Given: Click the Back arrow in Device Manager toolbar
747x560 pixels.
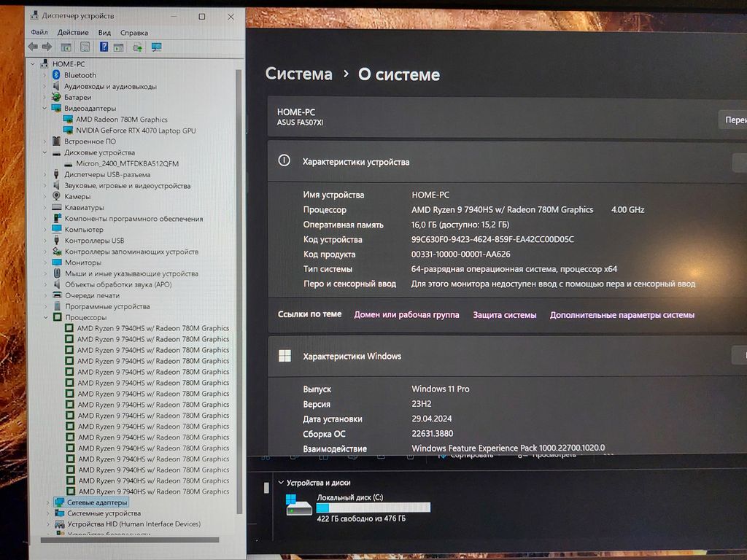Looking at the screenshot, I should tap(33, 47).
